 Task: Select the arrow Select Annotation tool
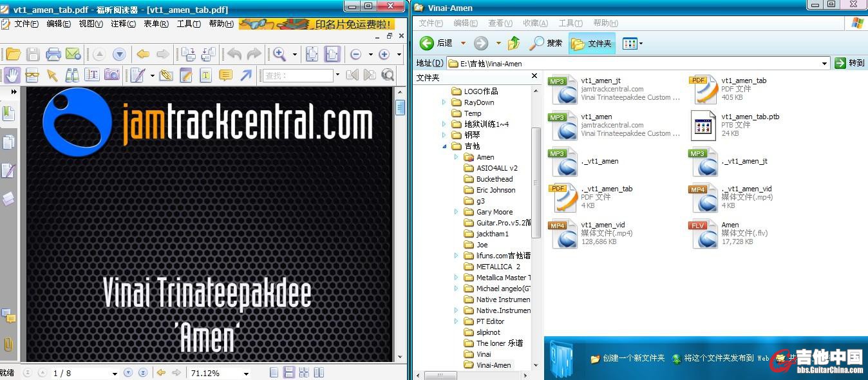pyautogui.click(x=52, y=75)
